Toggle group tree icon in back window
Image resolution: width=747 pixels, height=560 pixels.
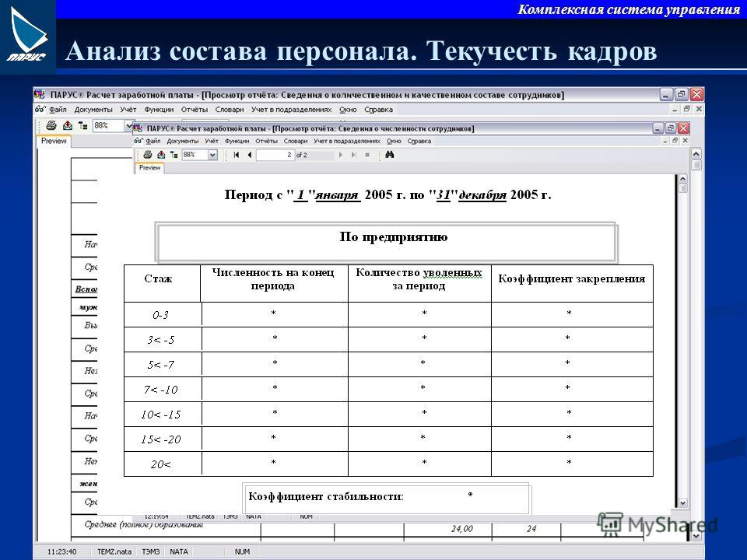(83, 126)
